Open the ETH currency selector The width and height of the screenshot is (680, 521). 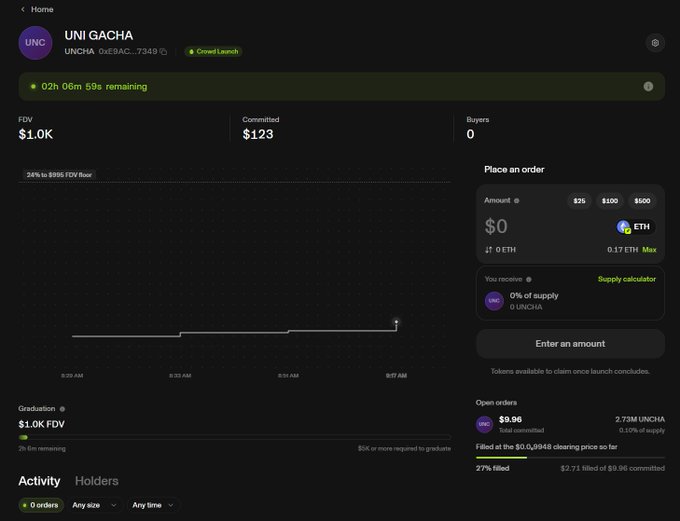click(635, 226)
